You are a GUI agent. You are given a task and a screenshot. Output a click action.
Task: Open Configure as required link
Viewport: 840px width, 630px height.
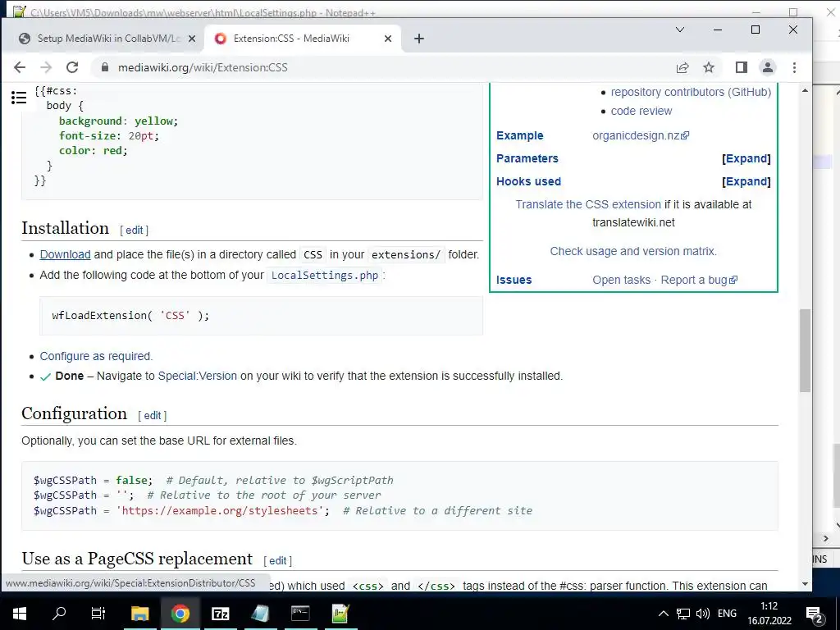(x=97, y=356)
